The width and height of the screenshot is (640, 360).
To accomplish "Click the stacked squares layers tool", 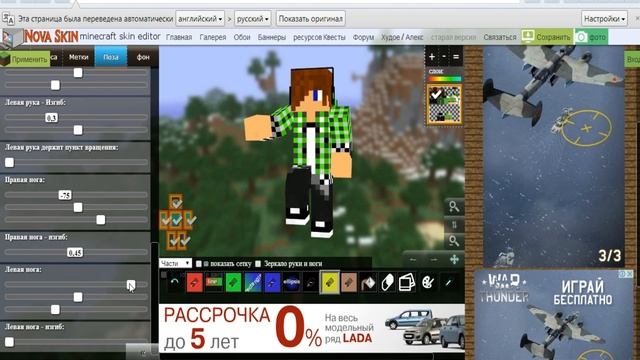I will tap(407, 282).
